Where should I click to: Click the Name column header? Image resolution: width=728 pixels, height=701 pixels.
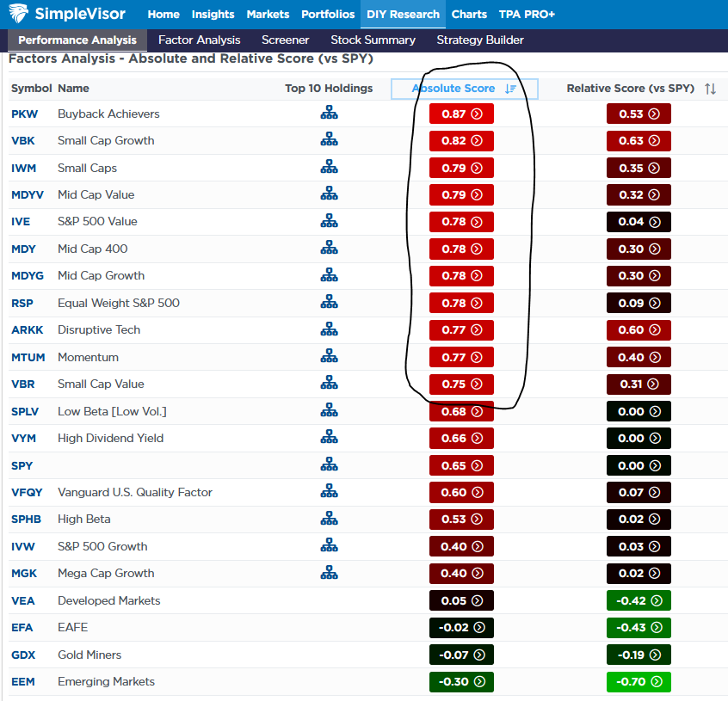(x=73, y=88)
